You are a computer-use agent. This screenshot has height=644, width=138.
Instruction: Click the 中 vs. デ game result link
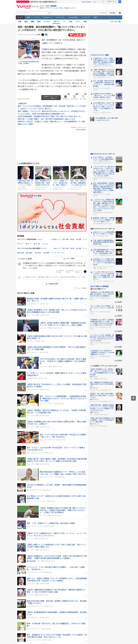click(20, 244)
